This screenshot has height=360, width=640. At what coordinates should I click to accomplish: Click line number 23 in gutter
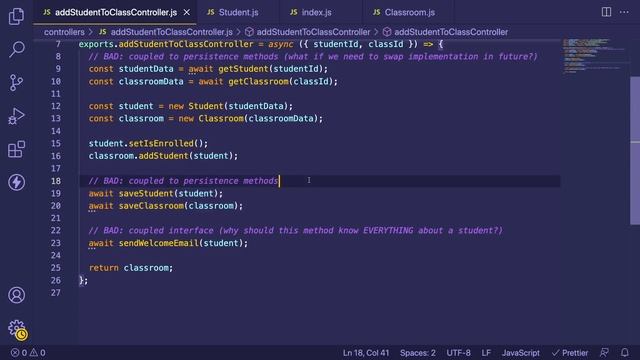click(x=56, y=243)
